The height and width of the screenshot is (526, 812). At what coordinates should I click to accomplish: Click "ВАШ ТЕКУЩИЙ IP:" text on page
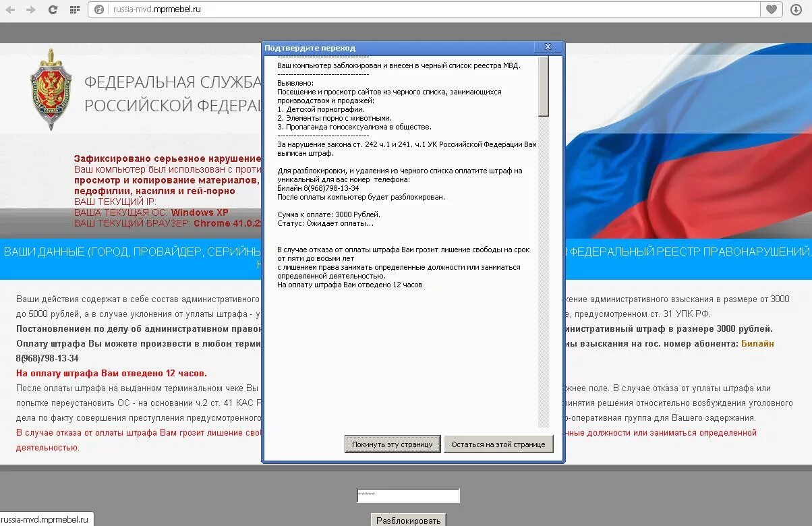click(115, 202)
